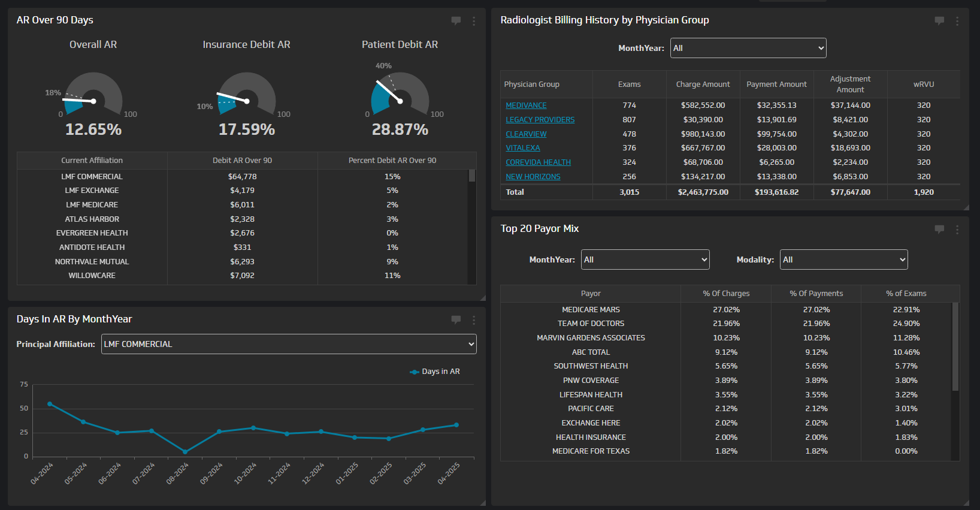Select the MEDICARE MARS payor row

726,310
